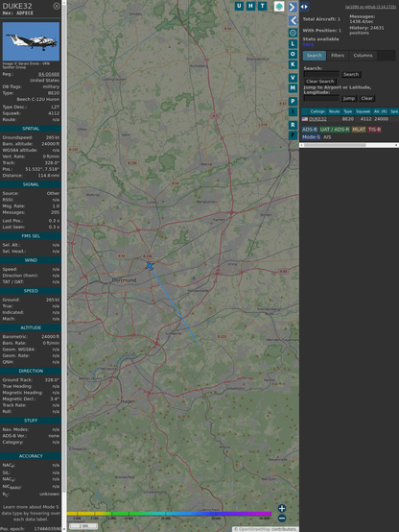Screen dimensions: 399x532
Task: Click the U map toggle button
Action: point(239,6)
